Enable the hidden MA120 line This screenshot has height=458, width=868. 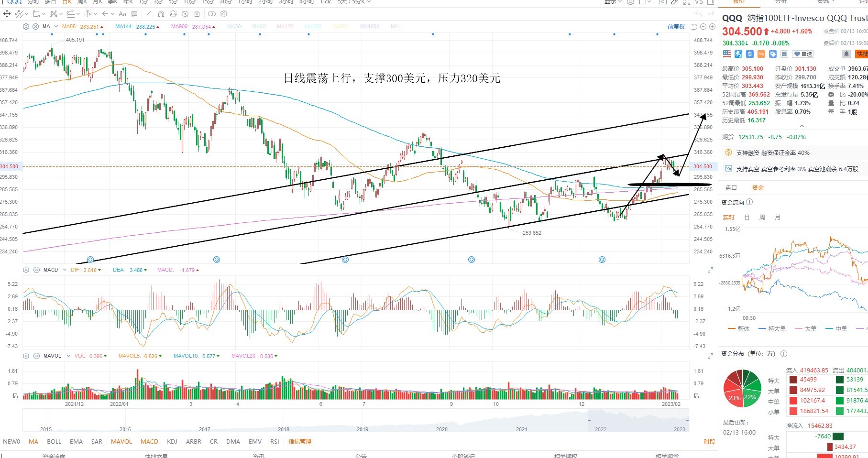click(286, 27)
